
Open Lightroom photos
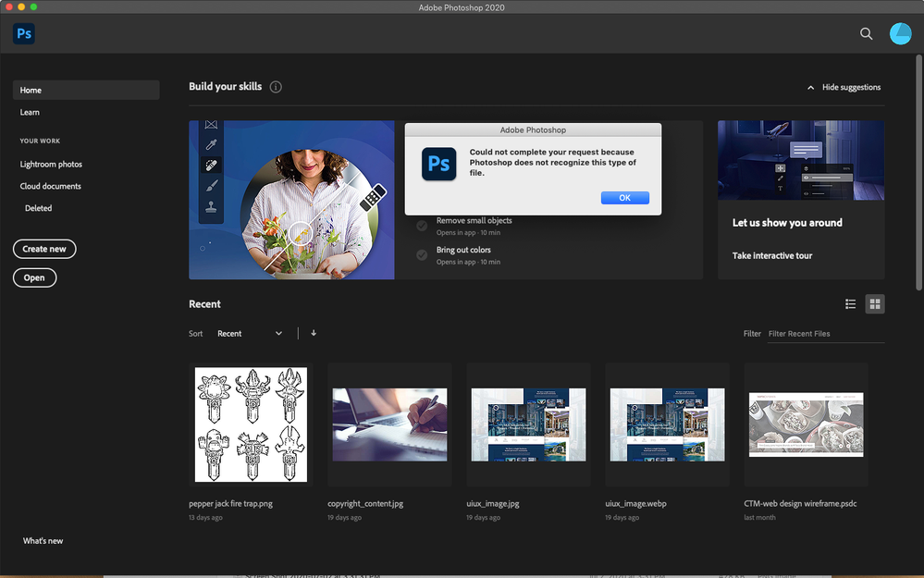tap(51, 164)
